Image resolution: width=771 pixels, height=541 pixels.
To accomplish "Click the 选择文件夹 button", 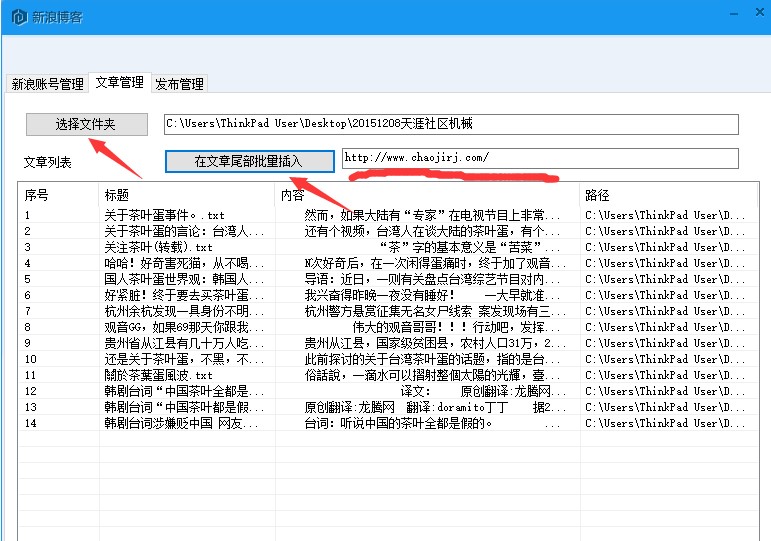I will (87, 124).
